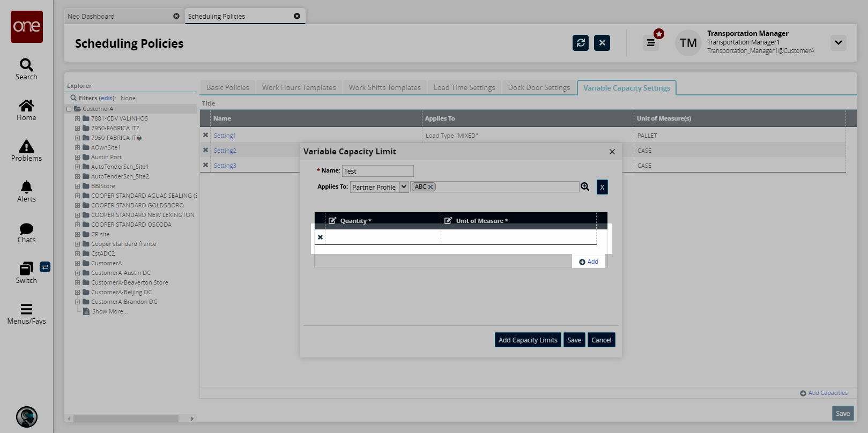Click the refresh icon in the header
The image size is (868, 433).
point(580,43)
